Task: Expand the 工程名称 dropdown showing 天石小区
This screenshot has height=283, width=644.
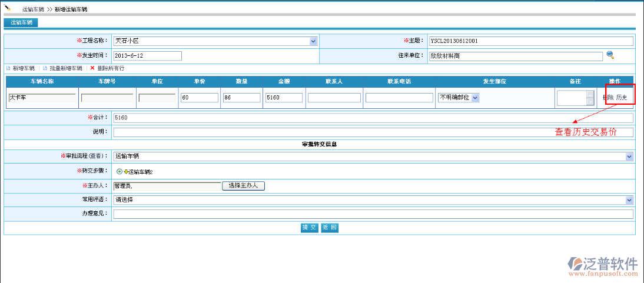Action: (313, 41)
